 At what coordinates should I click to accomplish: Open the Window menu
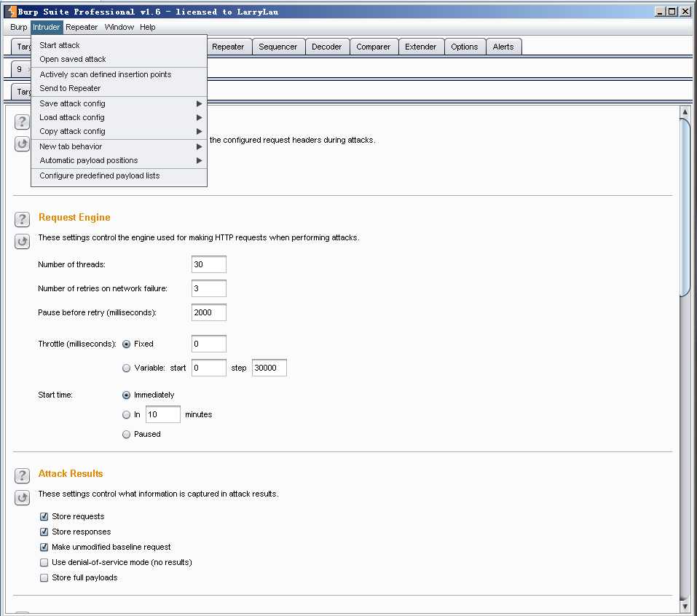click(x=119, y=27)
